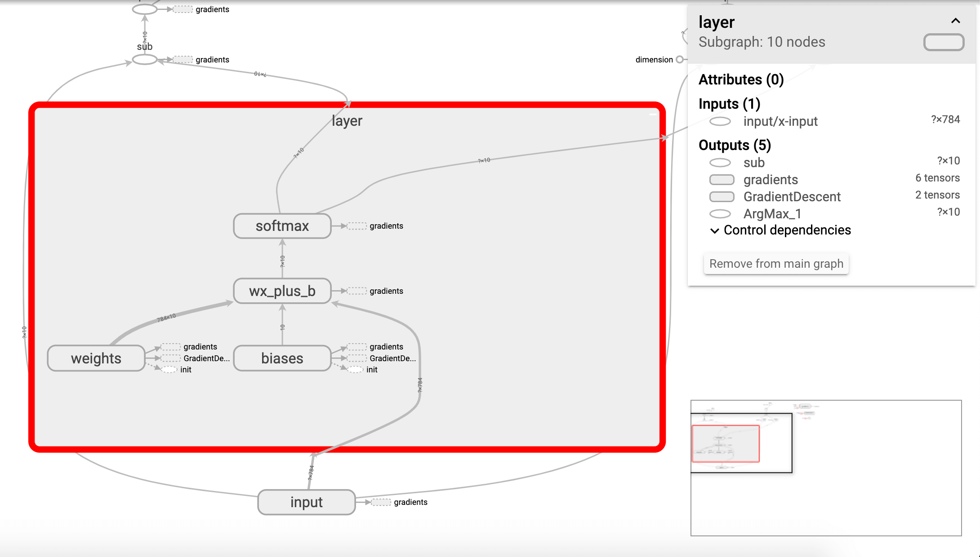This screenshot has width=980, height=557.
Task: Click the dimension constant node circle
Action: (680, 60)
